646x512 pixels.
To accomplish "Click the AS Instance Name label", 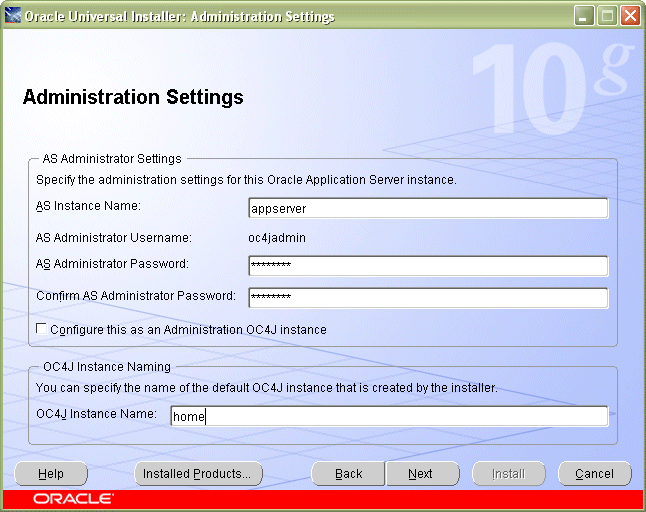I will (x=88, y=206).
